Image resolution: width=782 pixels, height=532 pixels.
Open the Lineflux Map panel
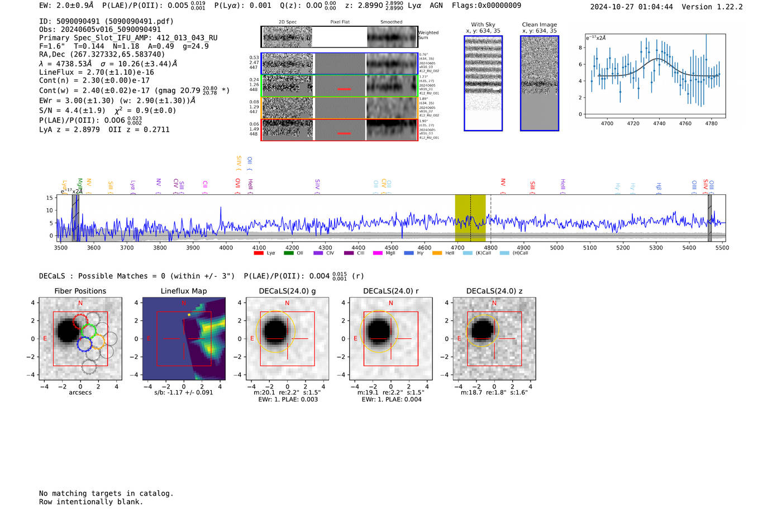pos(184,339)
